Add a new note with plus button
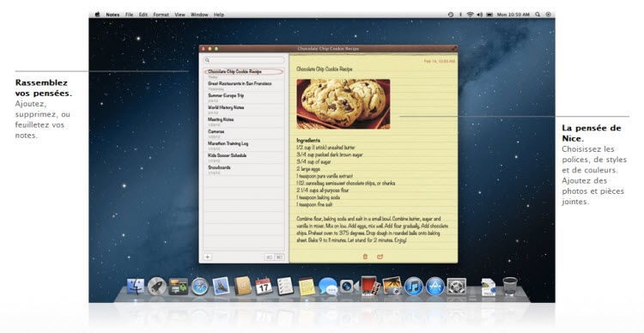 (x=208, y=257)
